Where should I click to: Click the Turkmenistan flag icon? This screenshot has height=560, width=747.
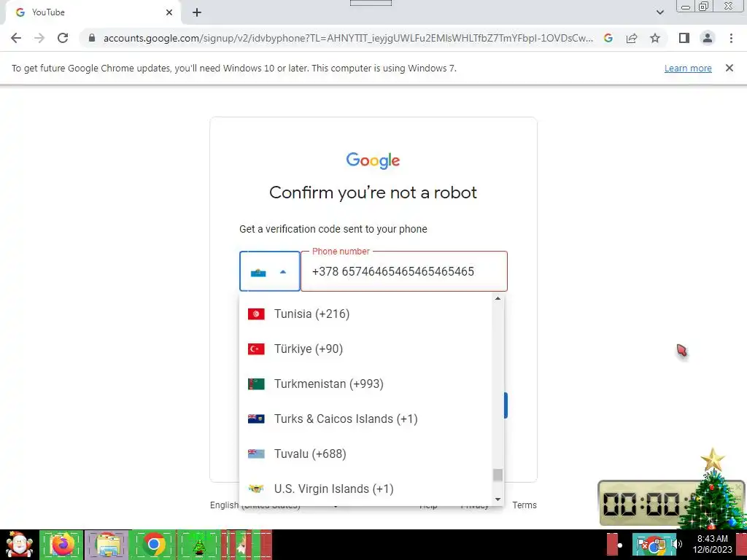[x=256, y=384]
